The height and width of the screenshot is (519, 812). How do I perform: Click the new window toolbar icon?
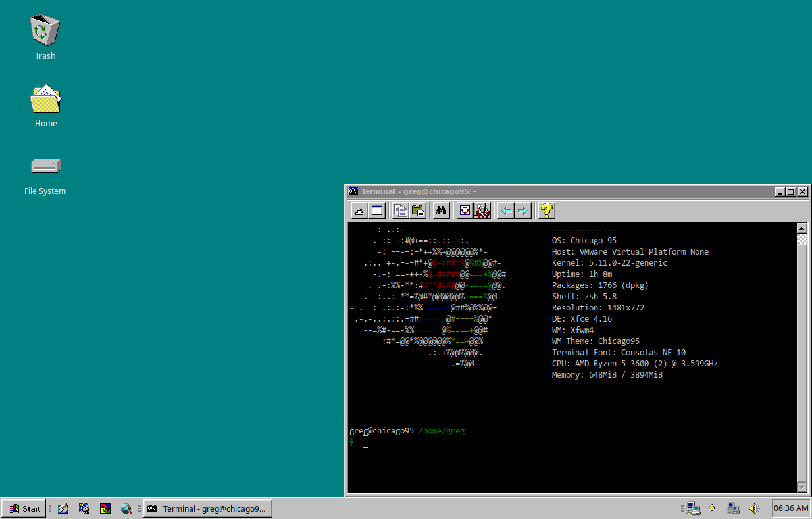tap(377, 210)
